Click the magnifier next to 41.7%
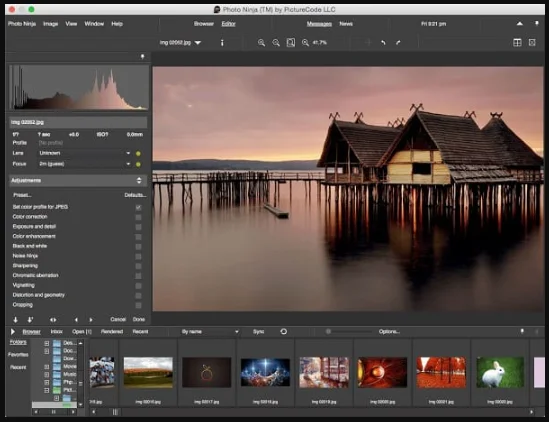Viewport: 549px width, 422px height. click(x=305, y=43)
